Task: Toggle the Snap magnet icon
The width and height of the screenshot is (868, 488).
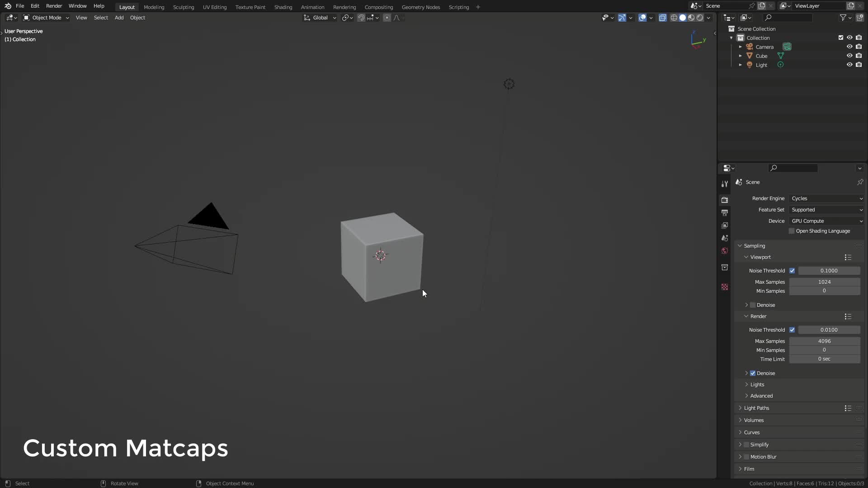Action: click(x=361, y=18)
